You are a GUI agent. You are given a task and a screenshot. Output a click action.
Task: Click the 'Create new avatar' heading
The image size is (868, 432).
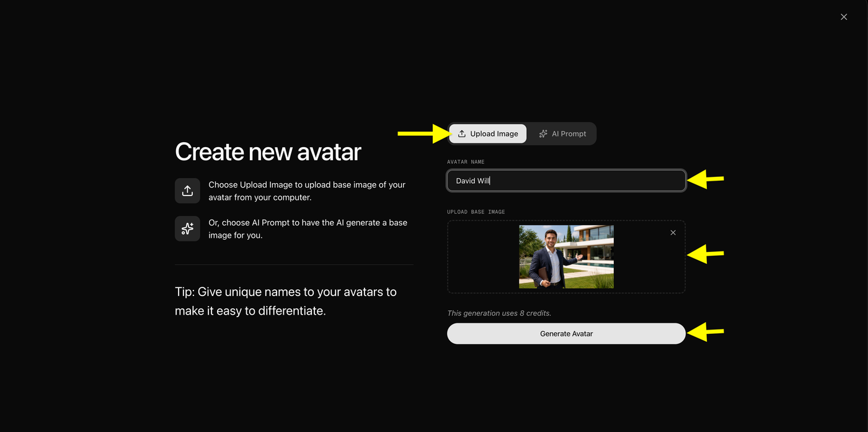(268, 151)
